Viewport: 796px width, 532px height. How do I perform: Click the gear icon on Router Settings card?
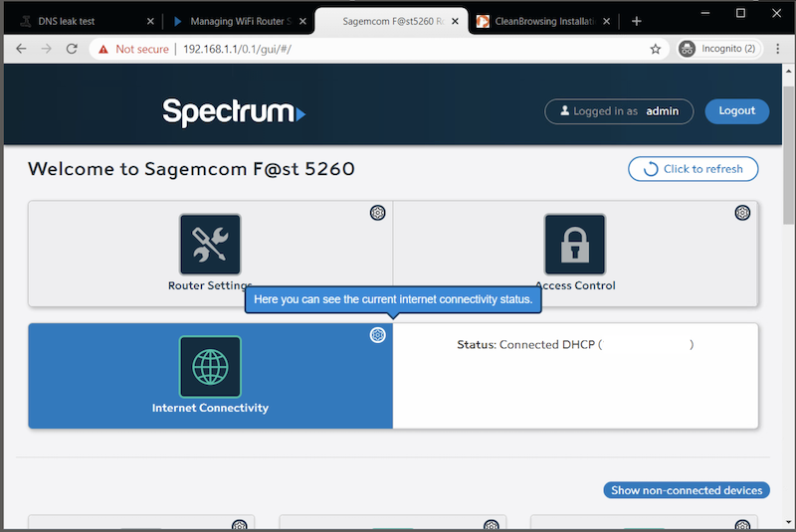[377, 213]
